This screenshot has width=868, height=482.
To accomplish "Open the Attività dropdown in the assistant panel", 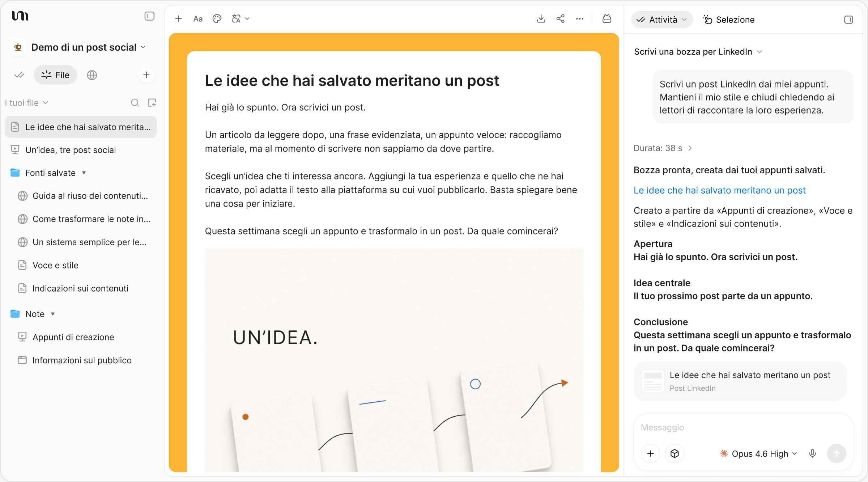I will 662,20.
